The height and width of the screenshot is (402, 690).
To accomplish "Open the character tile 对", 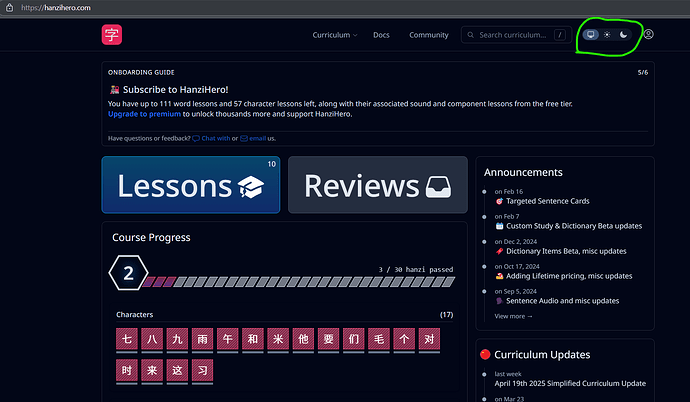I will [x=429, y=339].
